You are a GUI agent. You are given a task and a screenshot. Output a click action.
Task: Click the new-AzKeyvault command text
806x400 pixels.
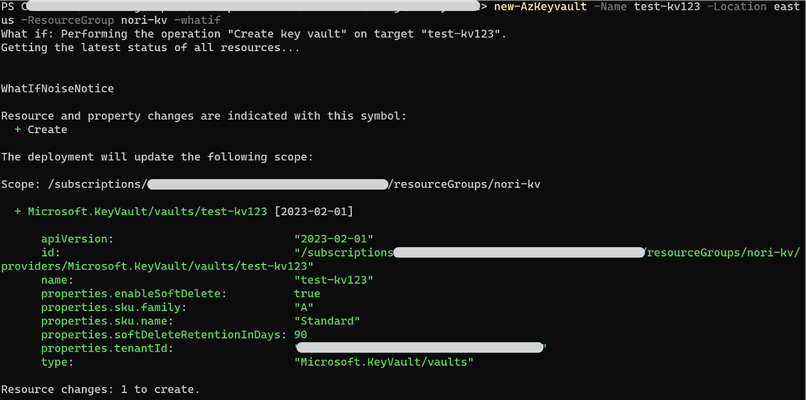pos(540,7)
